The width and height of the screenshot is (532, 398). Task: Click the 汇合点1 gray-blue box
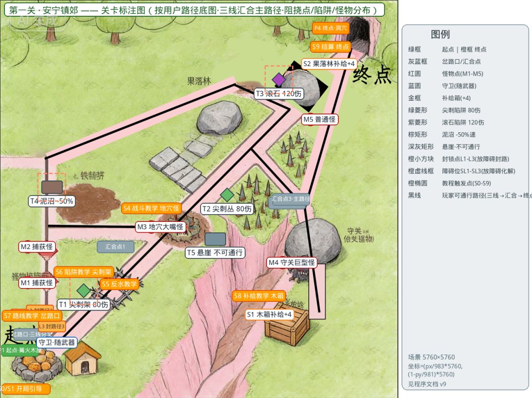(x=115, y=247)
